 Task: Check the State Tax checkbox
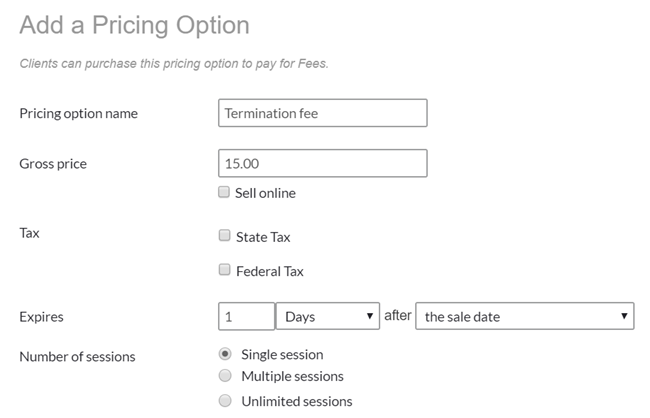224,237
